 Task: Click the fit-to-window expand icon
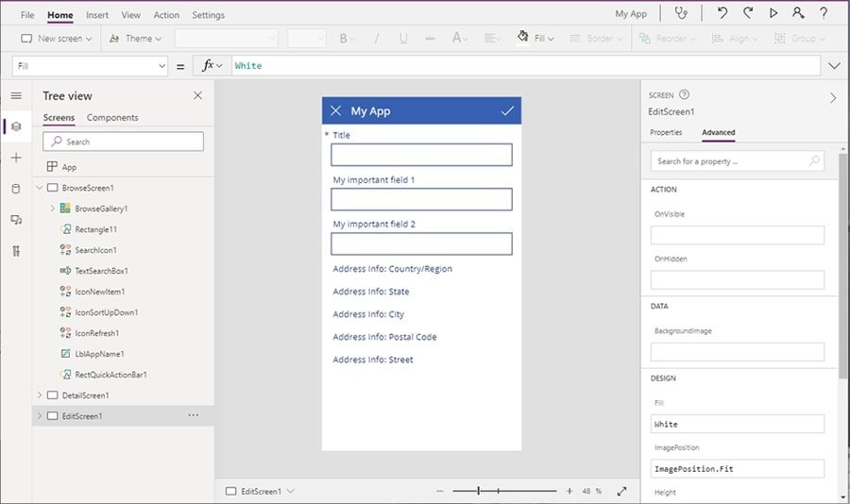621,492
